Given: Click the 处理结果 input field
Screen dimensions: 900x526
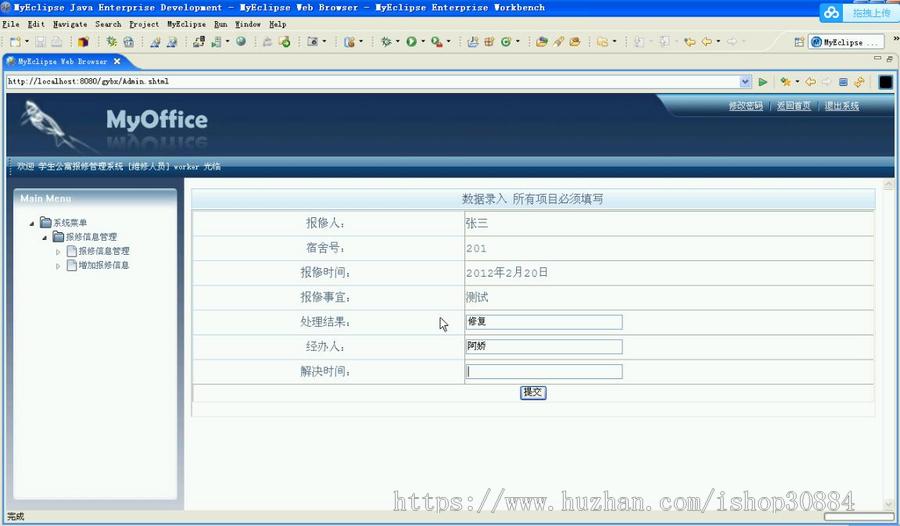Looking at the screenshot, I should [544, 322].
